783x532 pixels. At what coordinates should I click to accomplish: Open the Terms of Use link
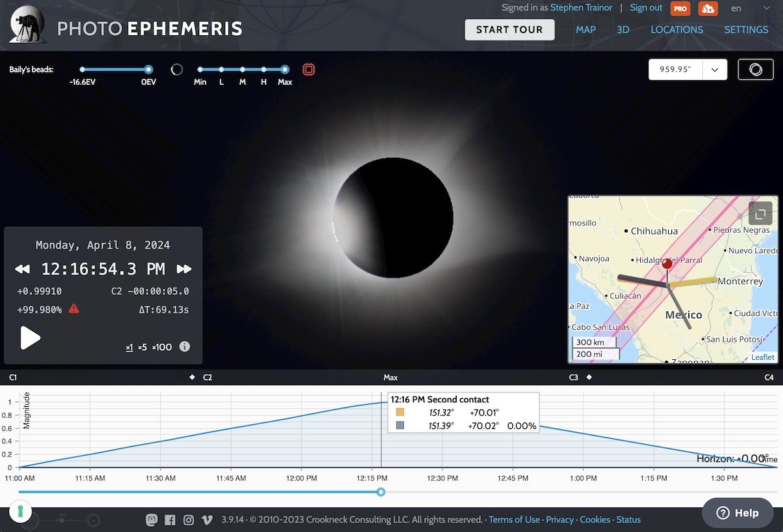[514, 520]
